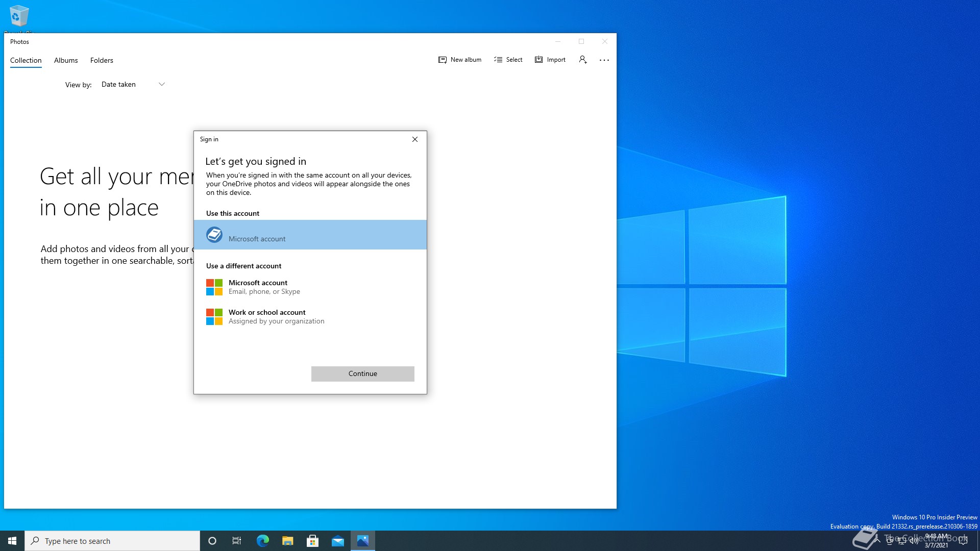This screenshot has width=980, height=551.
Task: Click the Continue button
Action: pyautogui.click(x=363, y=374)
